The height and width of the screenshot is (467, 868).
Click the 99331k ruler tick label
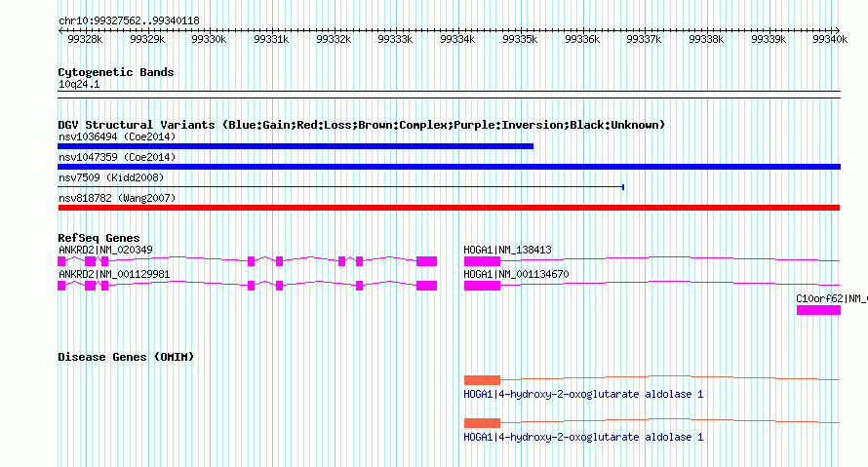click(x=271, y=39)
